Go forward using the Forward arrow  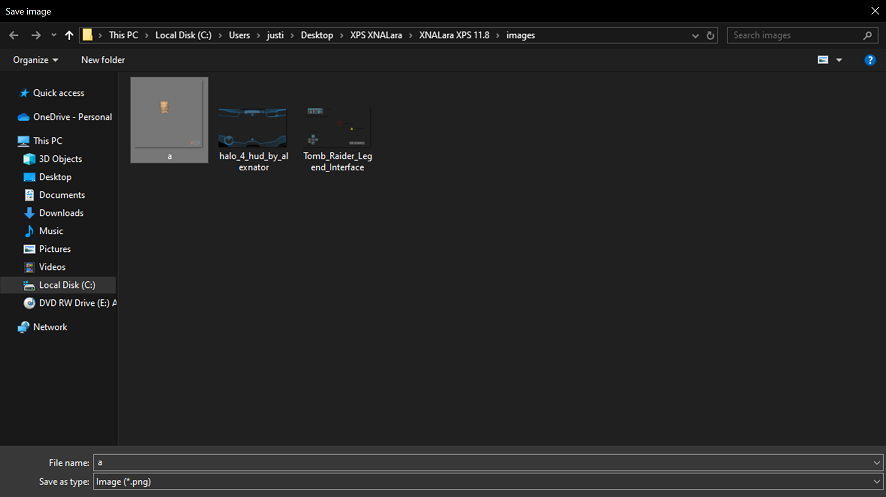tap(36, 35)
